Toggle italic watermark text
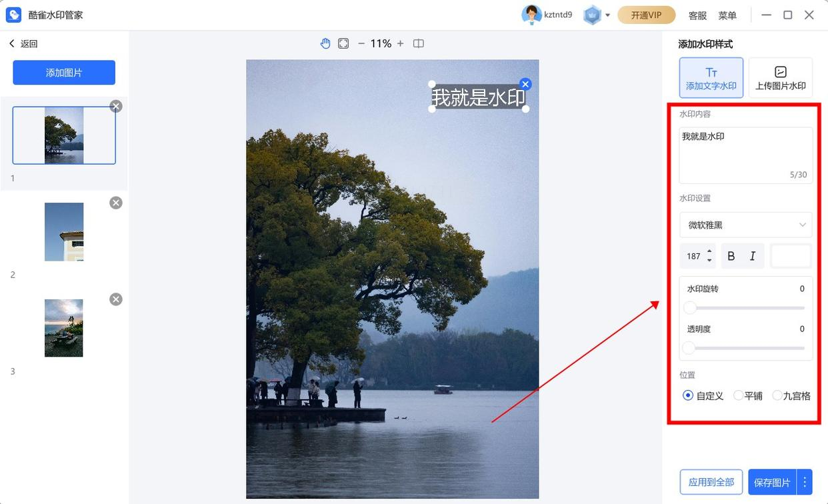828x504 pixels. (753, 256)
